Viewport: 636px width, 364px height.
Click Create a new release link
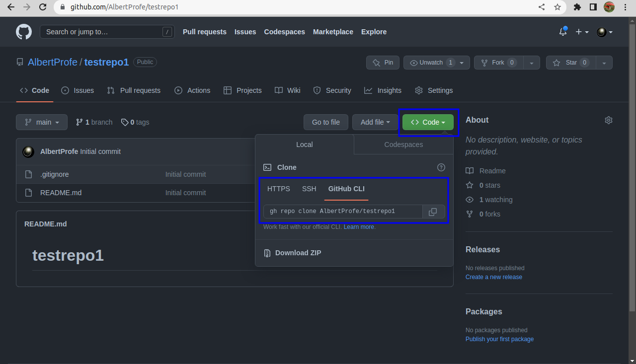pos(494,277)
